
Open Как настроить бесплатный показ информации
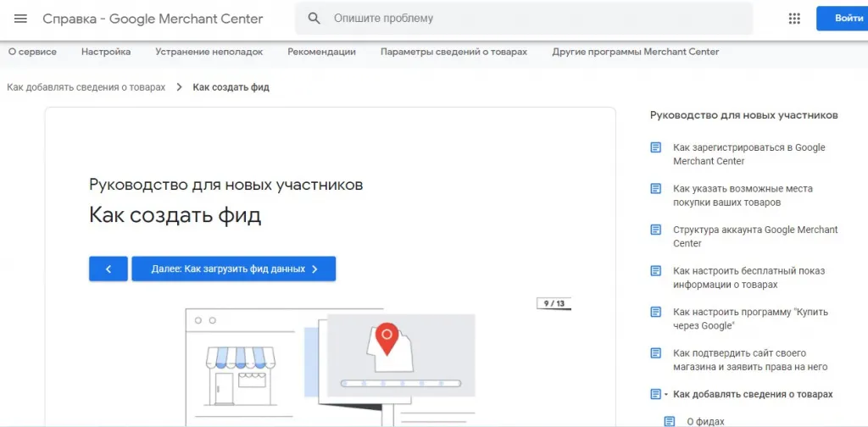pos(749,278)
